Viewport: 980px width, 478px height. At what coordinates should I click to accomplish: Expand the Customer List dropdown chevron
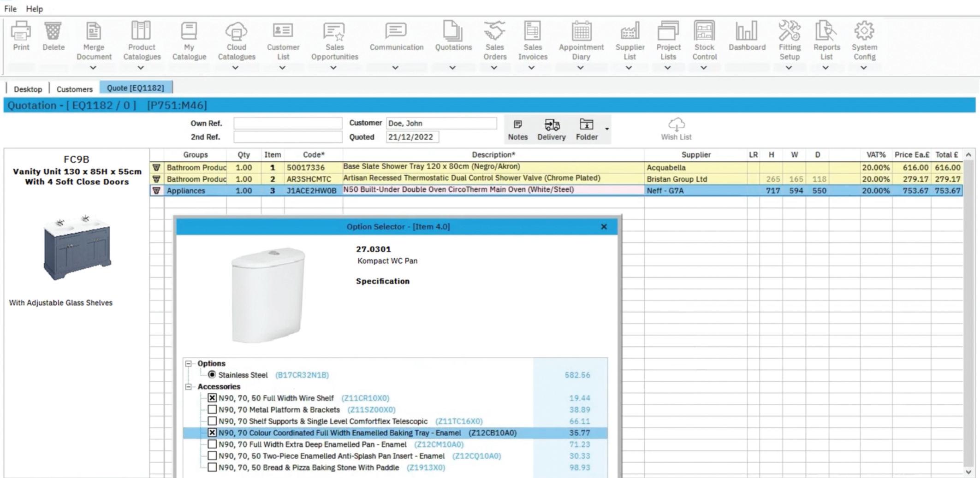click(x=282, y=68)
